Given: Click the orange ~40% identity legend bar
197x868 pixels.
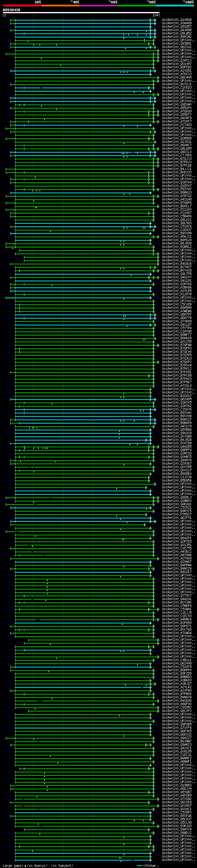Looking at the screenshot, I should (x=60, y=6).
